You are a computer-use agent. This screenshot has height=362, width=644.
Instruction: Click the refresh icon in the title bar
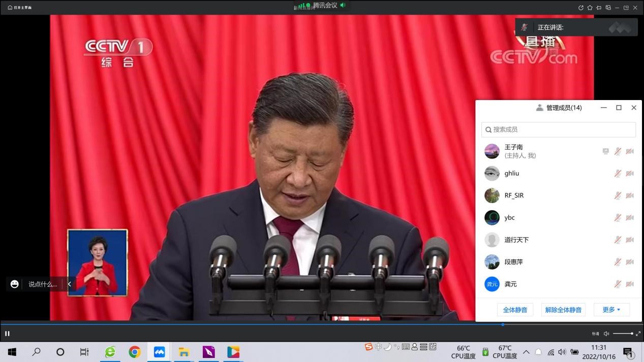(x=581, y=8)
